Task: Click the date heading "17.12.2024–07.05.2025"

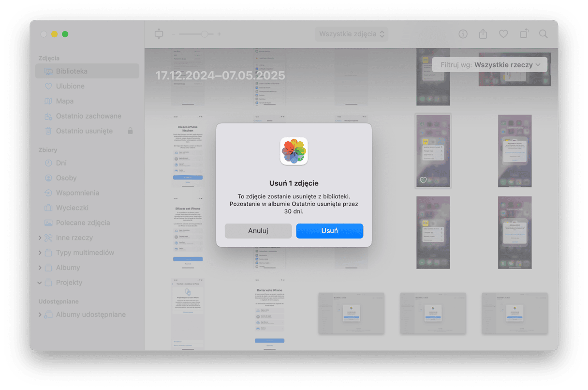Action: 220,75
